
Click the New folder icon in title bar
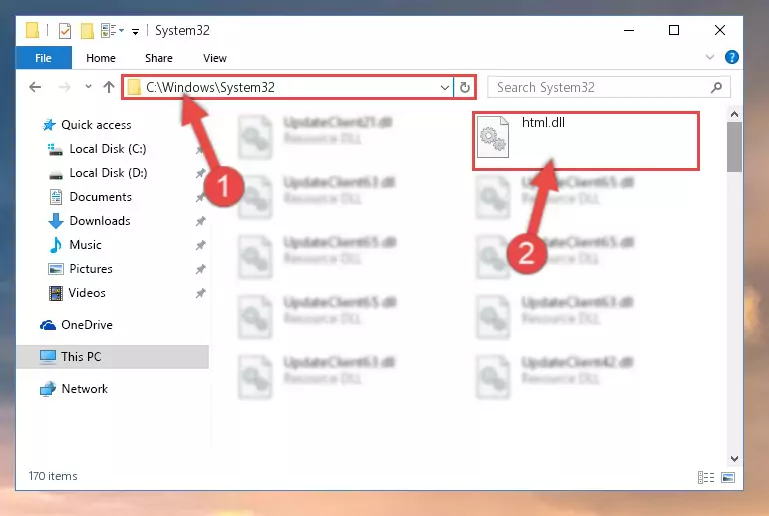(87, 30)
